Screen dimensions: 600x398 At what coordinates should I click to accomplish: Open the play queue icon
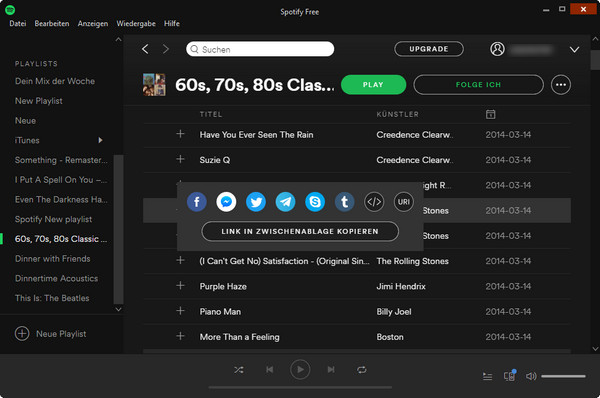click(x=488, y=377)
